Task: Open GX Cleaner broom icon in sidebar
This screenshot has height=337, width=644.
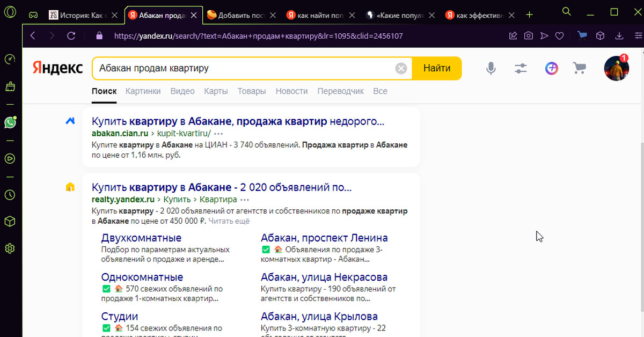Action: [x=10, y=86]
